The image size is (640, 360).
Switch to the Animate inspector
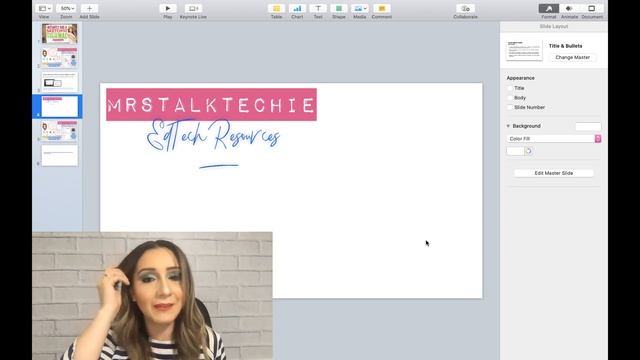(569, 9)
